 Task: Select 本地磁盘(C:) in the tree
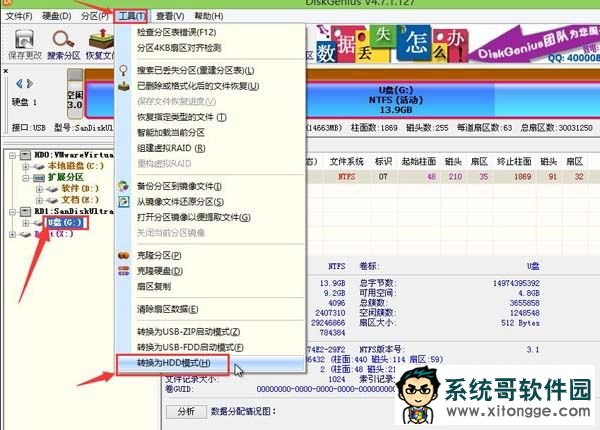[x=75, y=166]
